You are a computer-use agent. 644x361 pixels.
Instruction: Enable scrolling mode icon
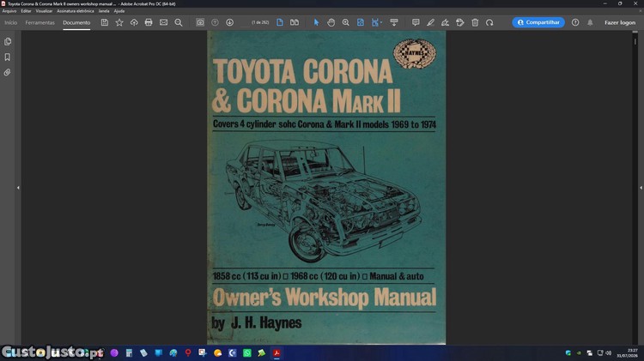[394, 22]
